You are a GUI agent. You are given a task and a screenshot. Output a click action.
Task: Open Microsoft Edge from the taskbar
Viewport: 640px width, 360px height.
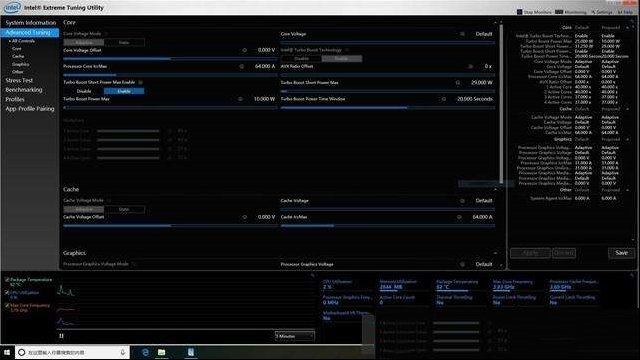click(145, 352)
